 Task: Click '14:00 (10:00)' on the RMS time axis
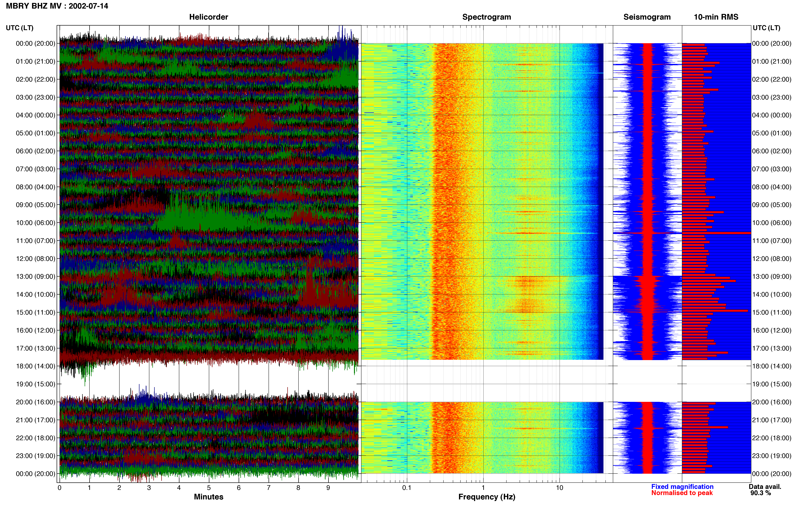click(x=772, y=295)
